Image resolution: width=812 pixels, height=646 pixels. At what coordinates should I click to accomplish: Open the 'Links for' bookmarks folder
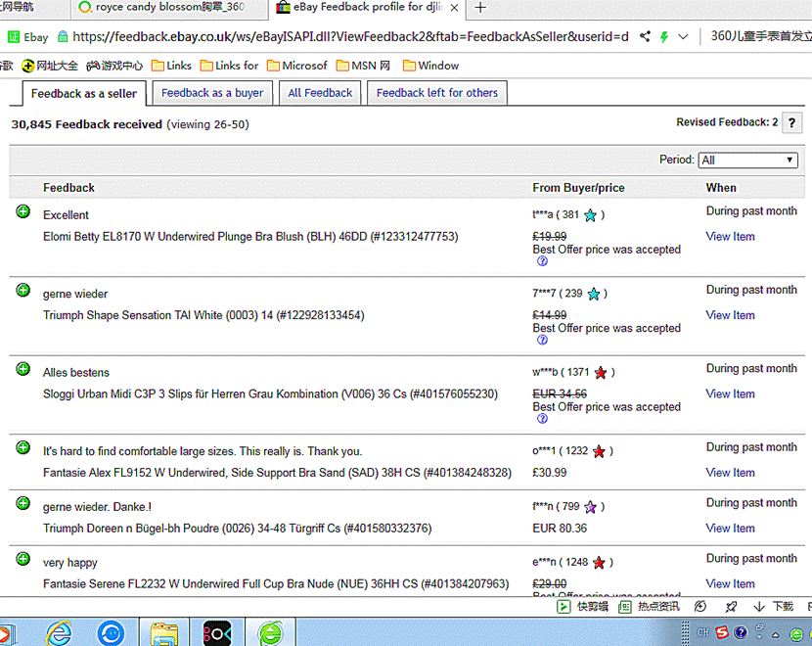pos(229,66)
